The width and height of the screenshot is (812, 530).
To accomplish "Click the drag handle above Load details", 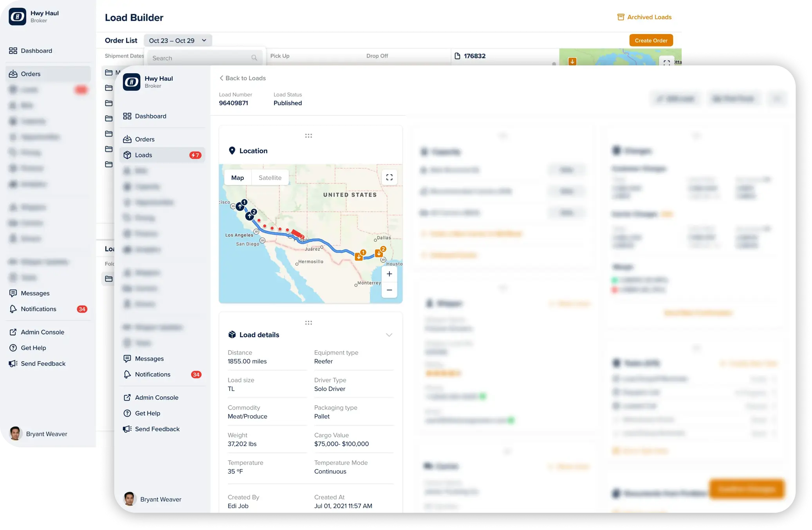I will point(309,323).
